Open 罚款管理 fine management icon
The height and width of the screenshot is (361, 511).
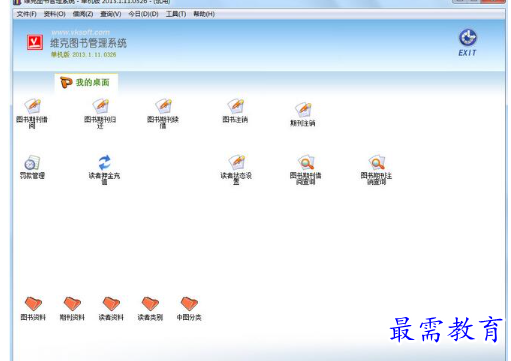(32, 167)
